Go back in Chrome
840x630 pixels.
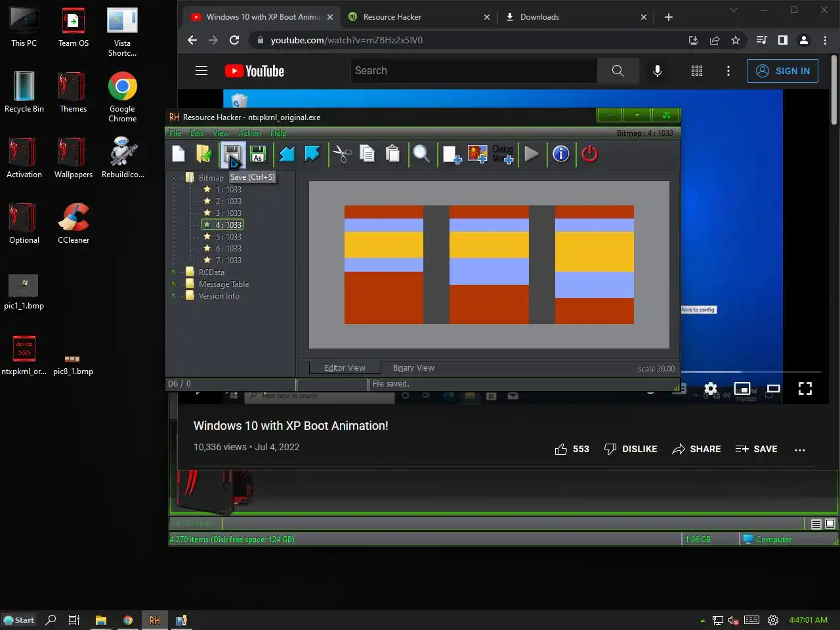click(x=192, y=40)
